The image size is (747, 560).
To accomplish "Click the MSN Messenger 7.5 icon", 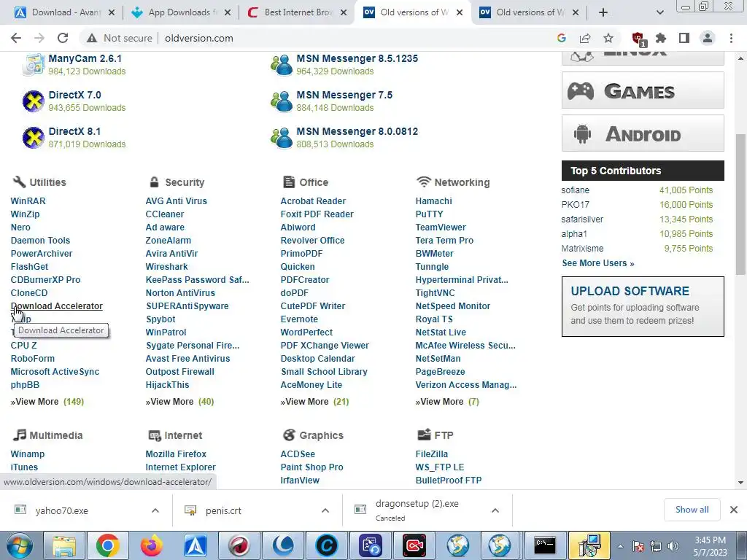I will [x=282, y=101].
